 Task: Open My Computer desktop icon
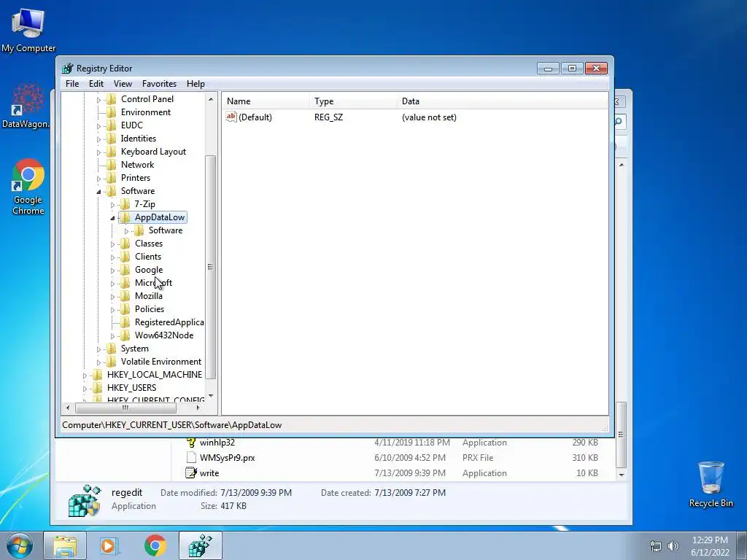coord(28,30)
